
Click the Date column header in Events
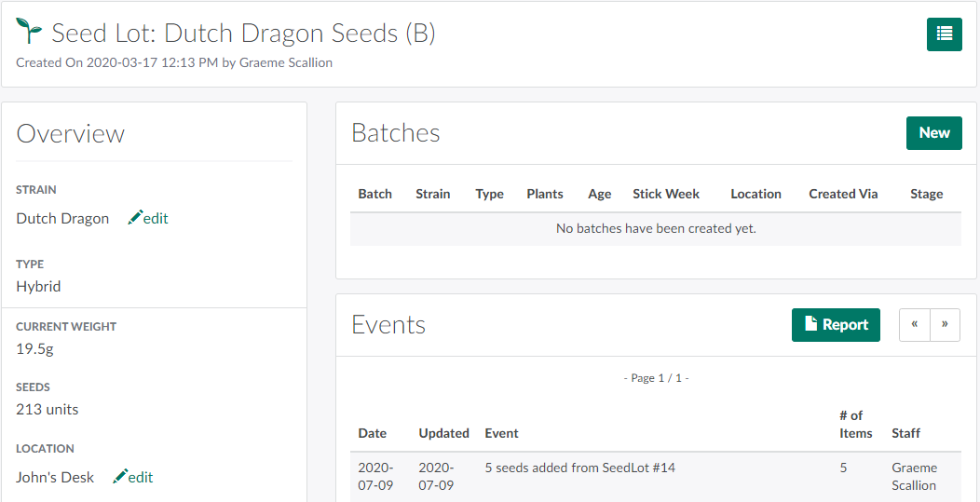(372, 433)
